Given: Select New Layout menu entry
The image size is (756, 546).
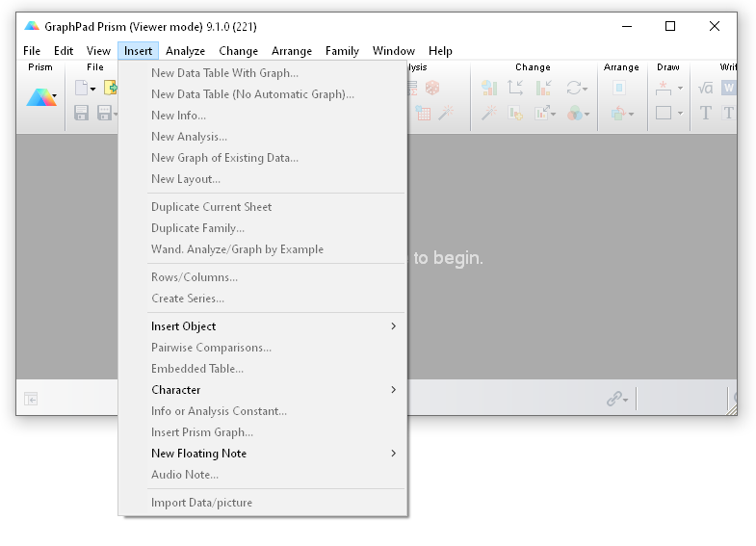Looking at the screenshot, I should 262,179.
